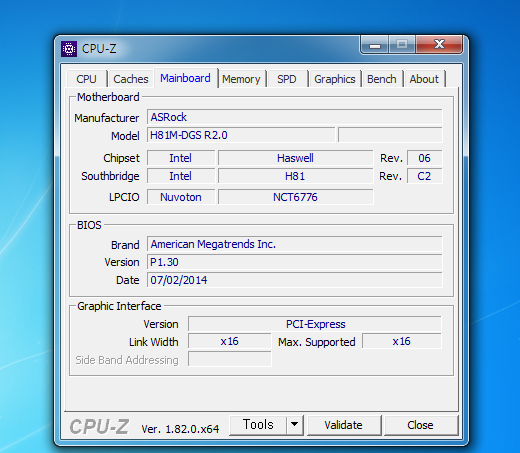The width and height of the screenshot is (520, 453).
Task: Click the Model field H81M-DGS R2.0
Action: 241,135
